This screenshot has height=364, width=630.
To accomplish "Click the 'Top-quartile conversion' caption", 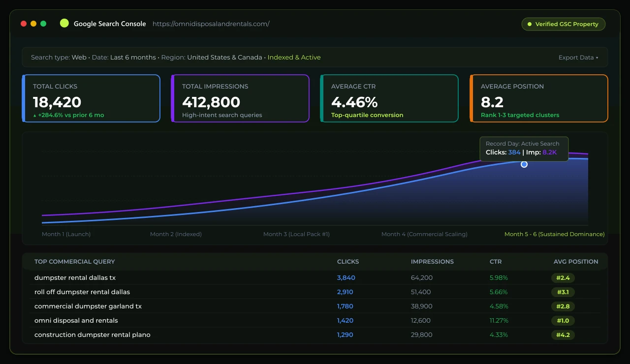I will click(367, 115).
